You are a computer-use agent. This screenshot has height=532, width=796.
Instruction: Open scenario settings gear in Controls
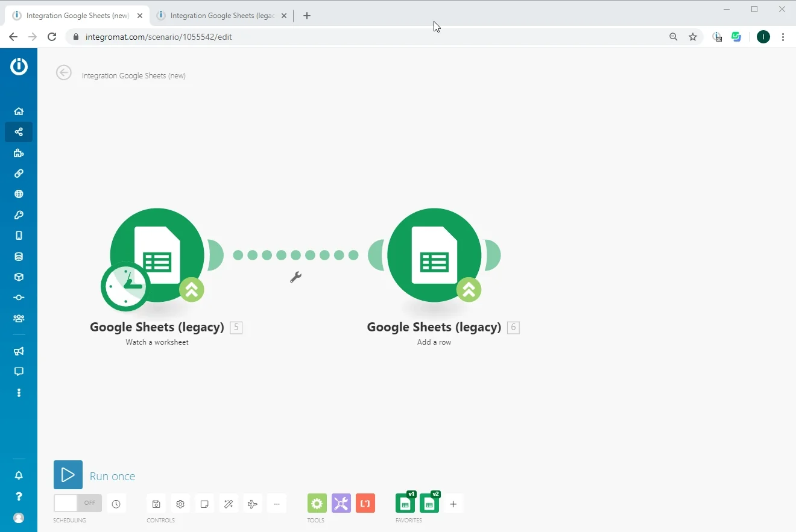tap(180, 504)
